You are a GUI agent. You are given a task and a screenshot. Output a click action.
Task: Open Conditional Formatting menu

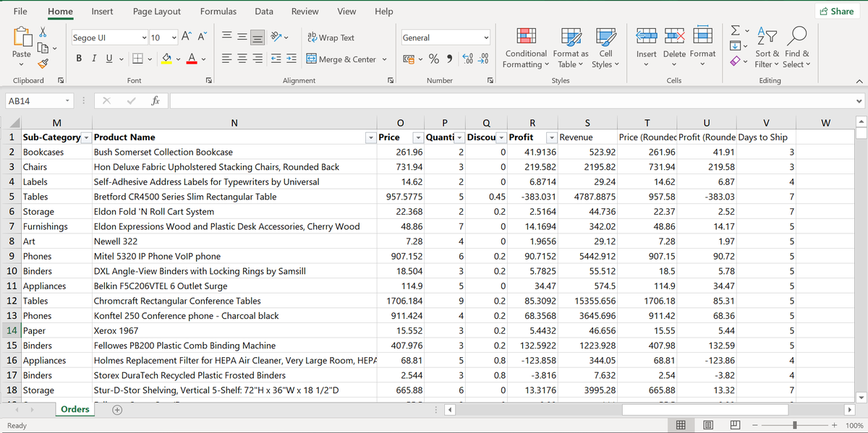point(526,48)
